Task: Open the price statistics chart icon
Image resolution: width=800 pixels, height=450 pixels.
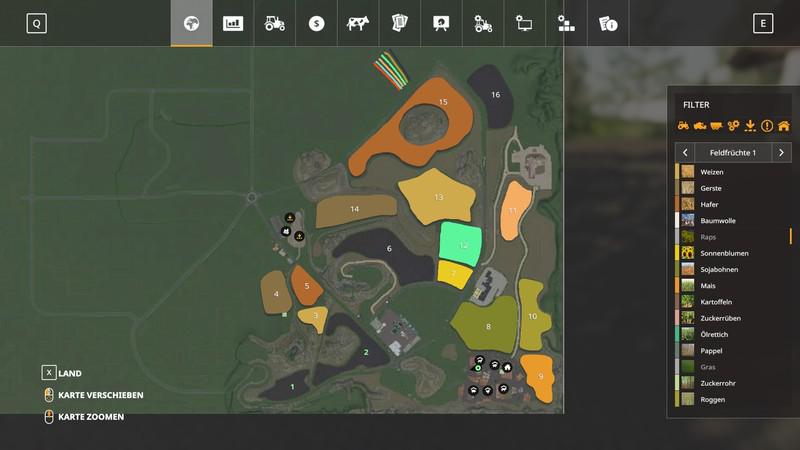Action: 233,23
